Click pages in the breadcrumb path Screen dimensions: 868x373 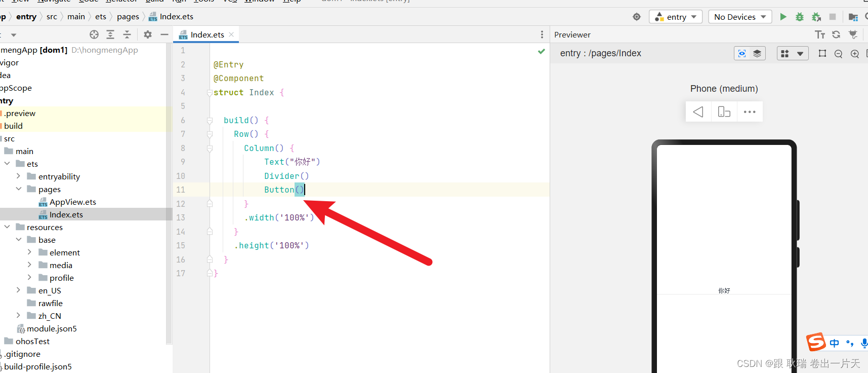tap(128, 17)
